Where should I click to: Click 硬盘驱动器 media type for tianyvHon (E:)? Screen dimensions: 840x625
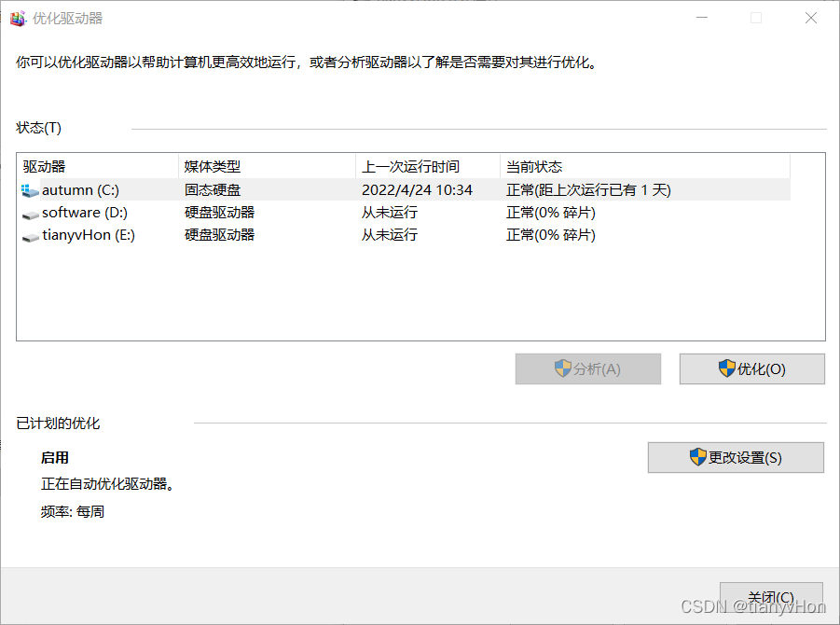220,235
